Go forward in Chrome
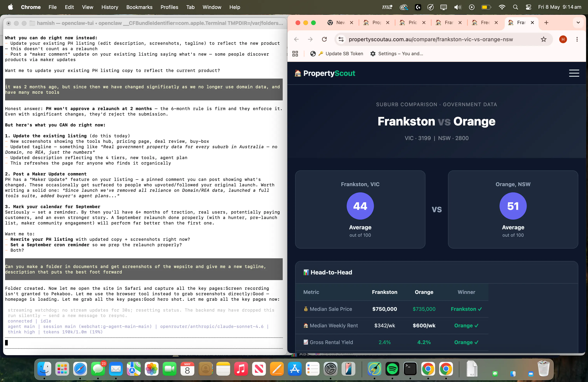This screenshot has width=588, height=382. [310, 39]
